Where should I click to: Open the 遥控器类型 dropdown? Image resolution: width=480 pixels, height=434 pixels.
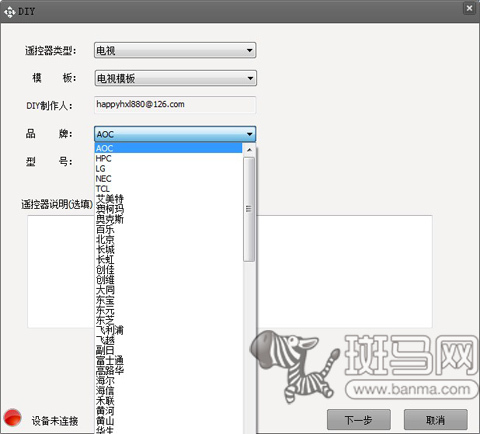tap(175, 50)
